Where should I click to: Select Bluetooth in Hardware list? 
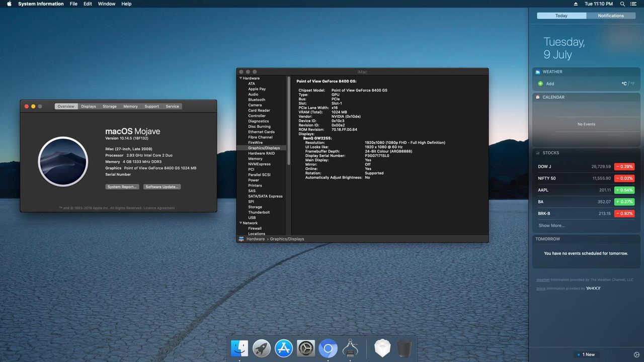[257, 100]
